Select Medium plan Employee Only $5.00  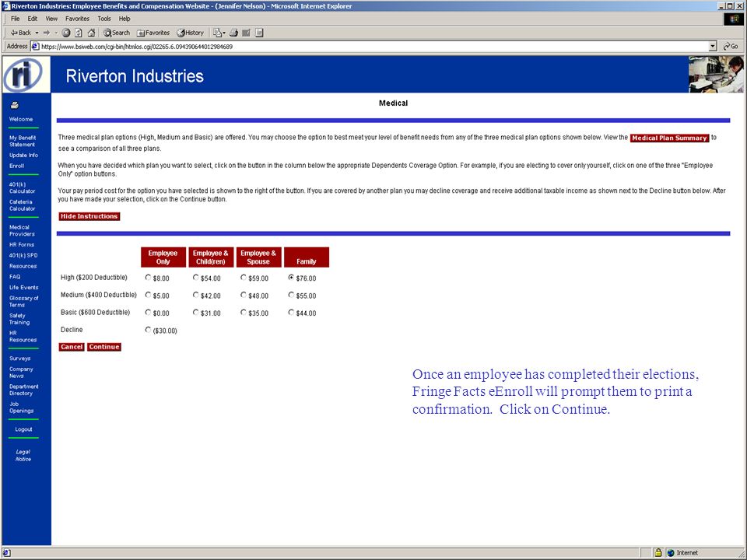pyautogui.click(x=148, y=296)
